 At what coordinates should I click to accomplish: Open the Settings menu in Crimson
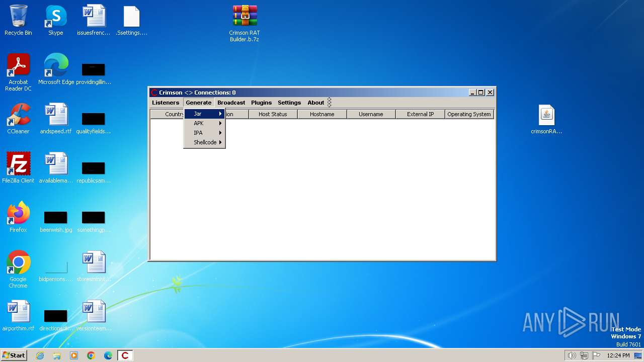[289, 103]
